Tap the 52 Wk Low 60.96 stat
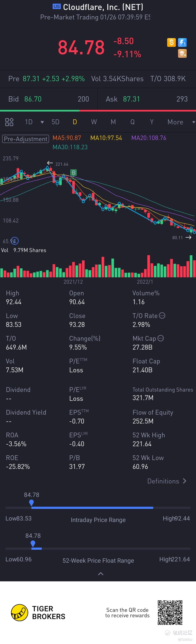 tap(148, 462)
